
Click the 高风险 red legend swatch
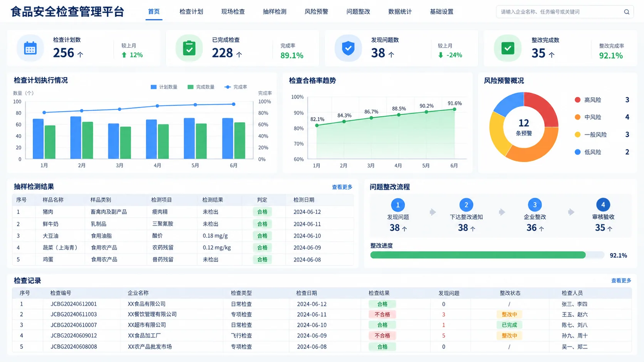577,100
